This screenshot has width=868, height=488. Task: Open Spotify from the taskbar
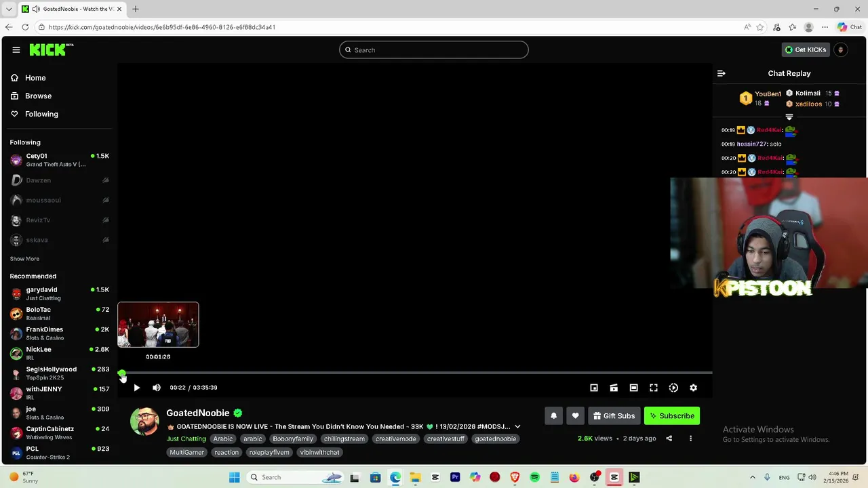tap(534, 477)
